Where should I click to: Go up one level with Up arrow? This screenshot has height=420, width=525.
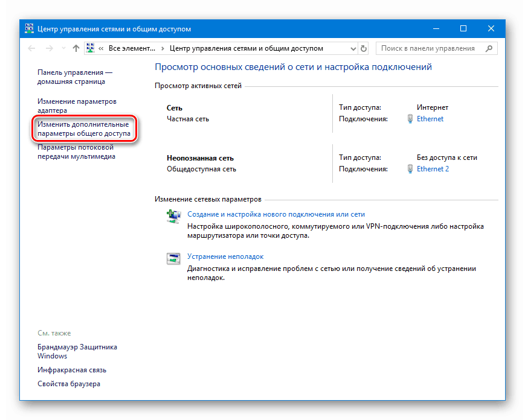coord(76,48)
